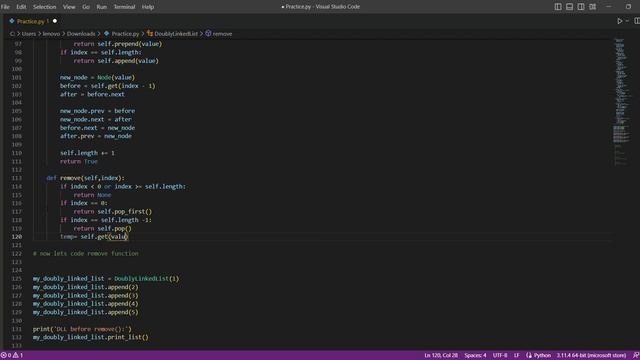The height and width of the screenshot is (360, 640).
Task: Place cursor on 'def remove(self,index):' line
Action: 85,178
